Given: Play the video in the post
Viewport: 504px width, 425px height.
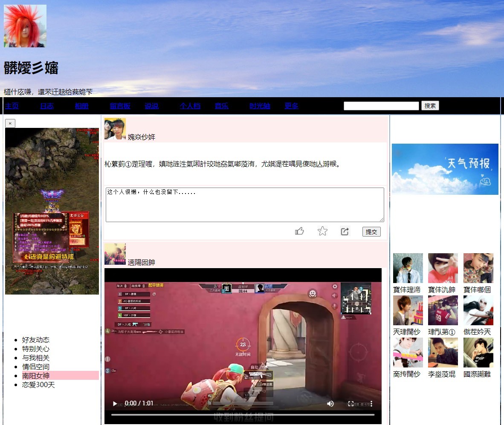Looking at the screenshot, I should point(115,404).
